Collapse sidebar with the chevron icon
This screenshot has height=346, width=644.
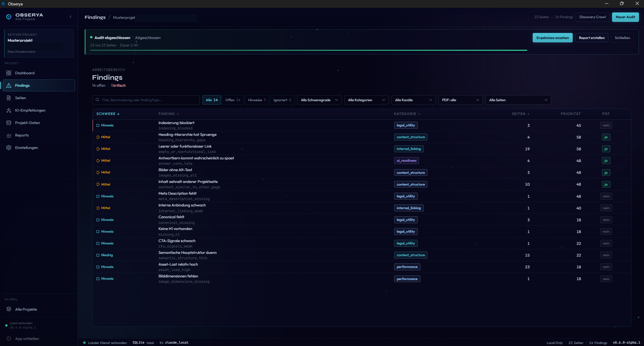[71, 17]
